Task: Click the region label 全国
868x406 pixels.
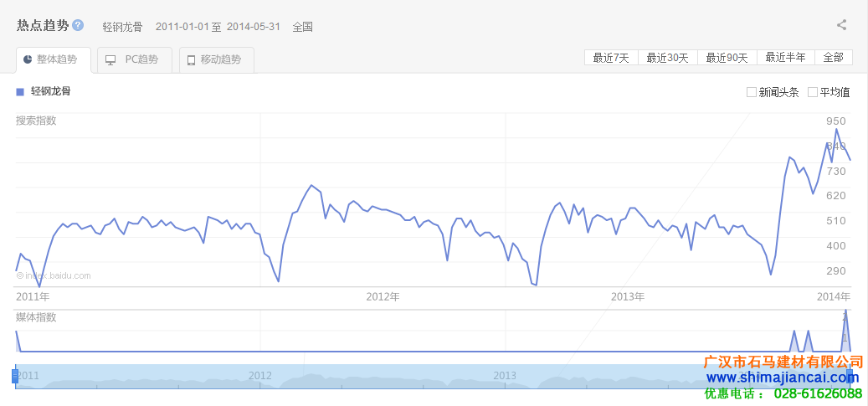Action: [x=303, y=27]
